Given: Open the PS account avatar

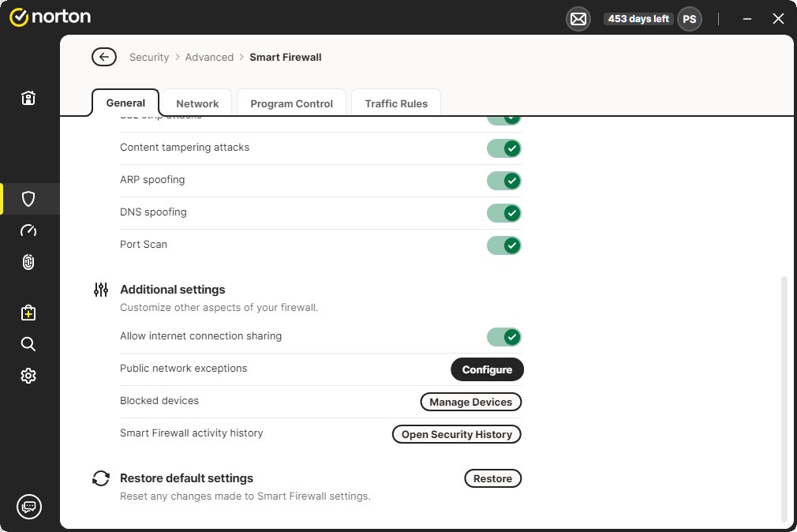Looking at the screenshot, I should tap(689, 19).
